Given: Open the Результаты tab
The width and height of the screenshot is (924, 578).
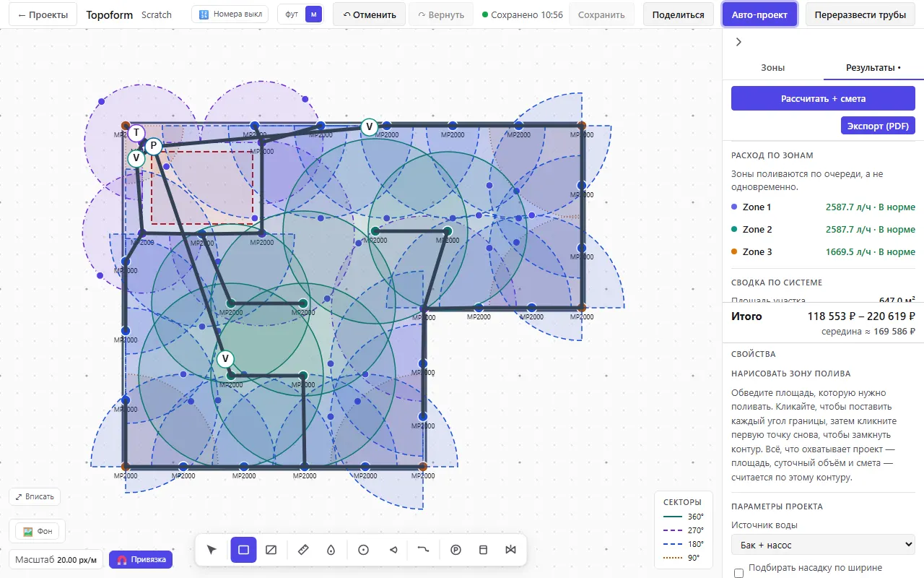Looking at the screenshot, I should 873,67.
